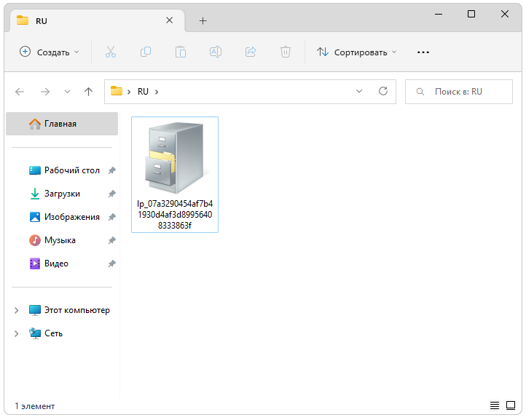
Task: Open the Создать dropdown menu
Action: click(50, 52)
